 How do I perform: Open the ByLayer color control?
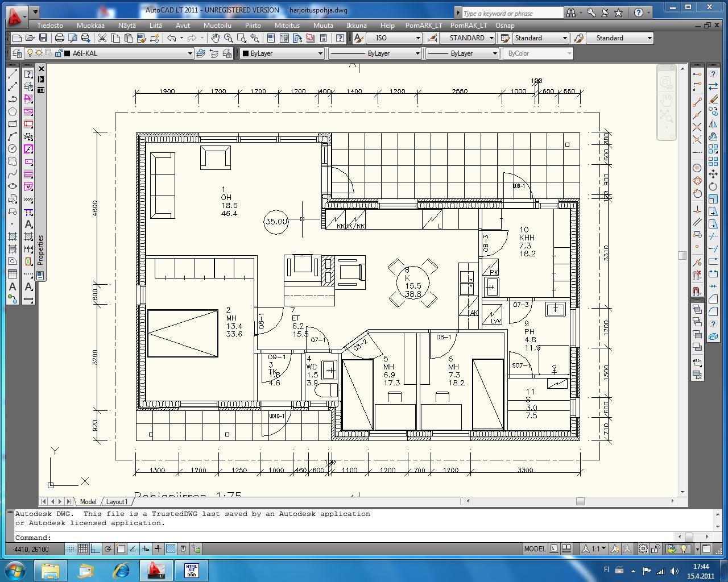[x=282, y=53]
